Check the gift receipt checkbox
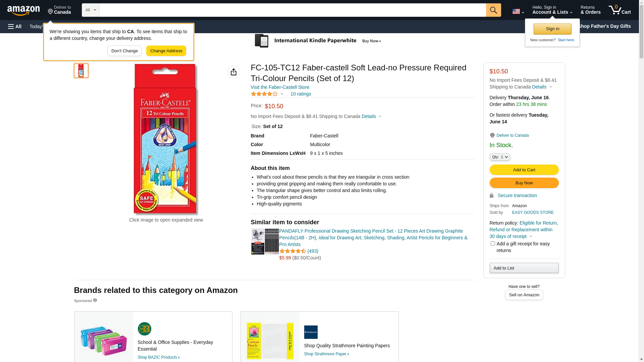 tap(493, 244)
